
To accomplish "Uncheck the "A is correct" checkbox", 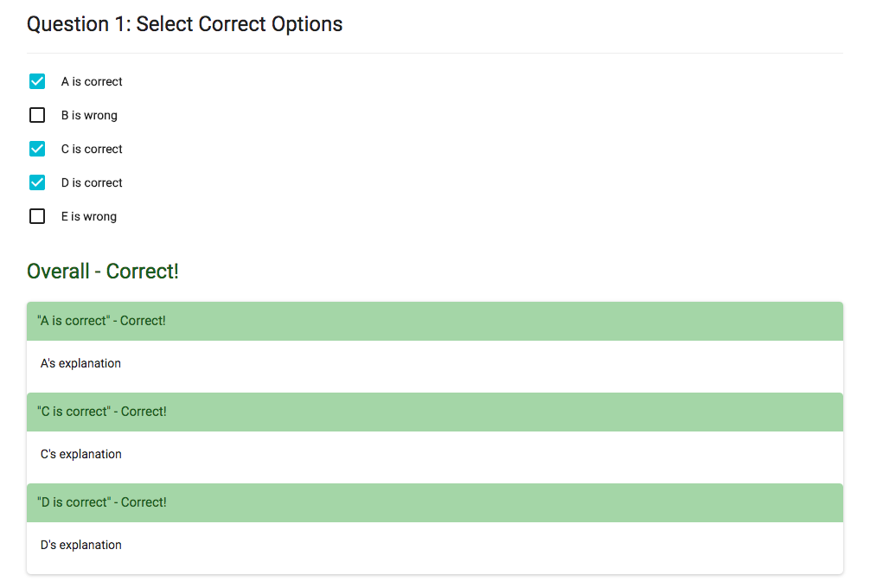I will [37, 81].
